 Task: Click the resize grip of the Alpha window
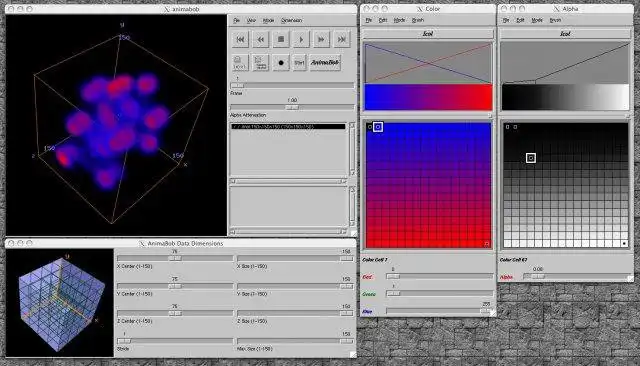[631, 279]
